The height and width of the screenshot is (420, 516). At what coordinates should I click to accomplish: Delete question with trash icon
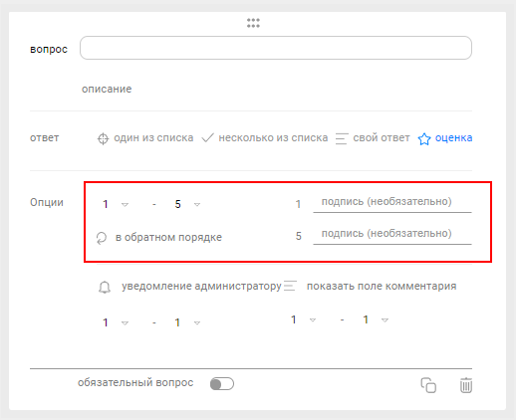pos(466,385)
